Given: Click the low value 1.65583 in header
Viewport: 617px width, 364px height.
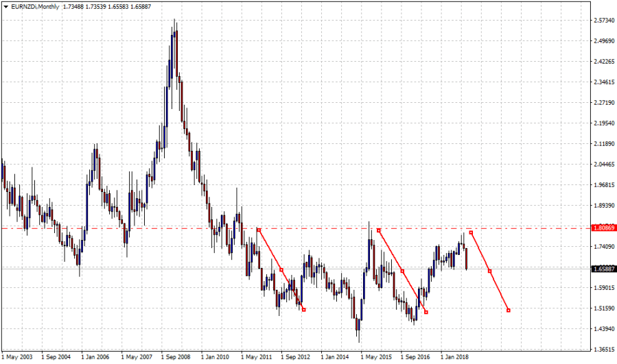Looking at the screenshot, I should (x=119, y=7).
